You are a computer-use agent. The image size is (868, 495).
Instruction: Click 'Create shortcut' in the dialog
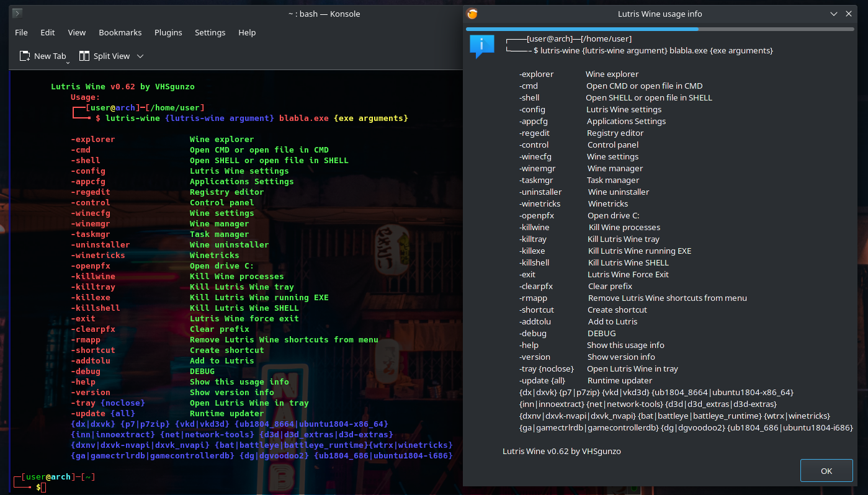click(617, 310)
